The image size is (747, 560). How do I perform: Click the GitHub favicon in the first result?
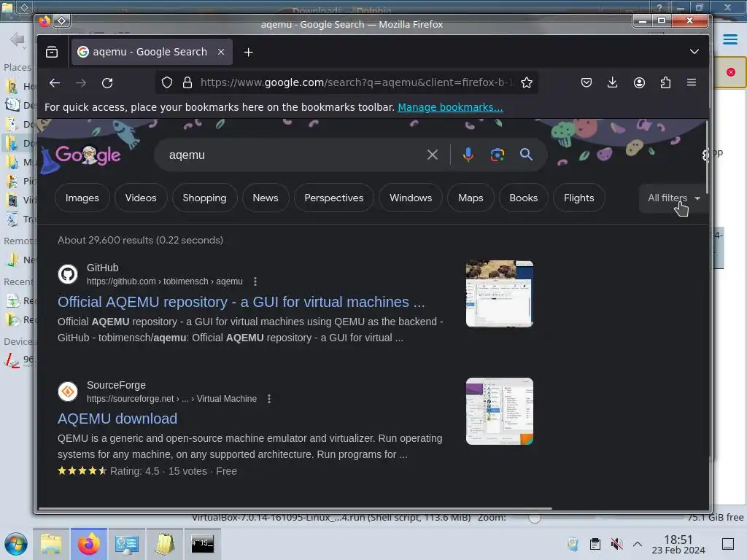[68, 274]
